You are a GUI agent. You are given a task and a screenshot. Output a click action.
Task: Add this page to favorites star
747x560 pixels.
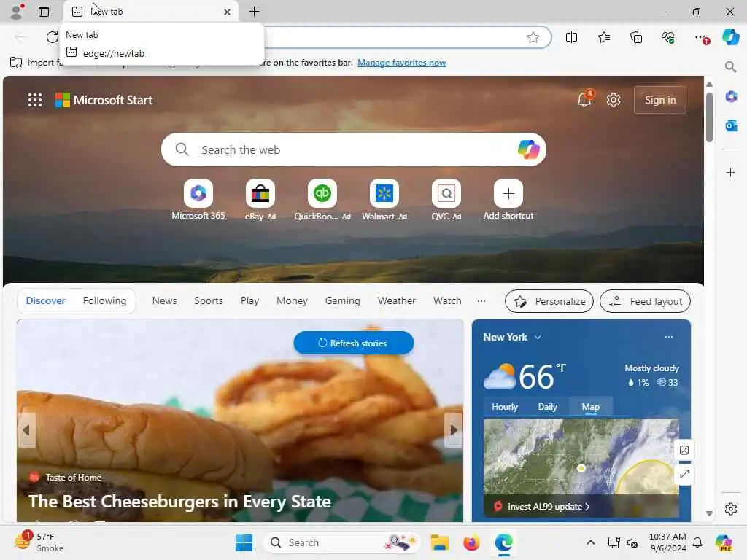(x=533, y=37)
